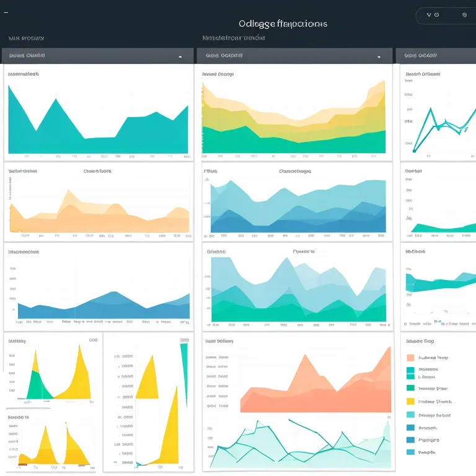Expand the dropdown arrow in the left column header bar
The height and width of the screenshot is (476, 476).
point(180,56)
